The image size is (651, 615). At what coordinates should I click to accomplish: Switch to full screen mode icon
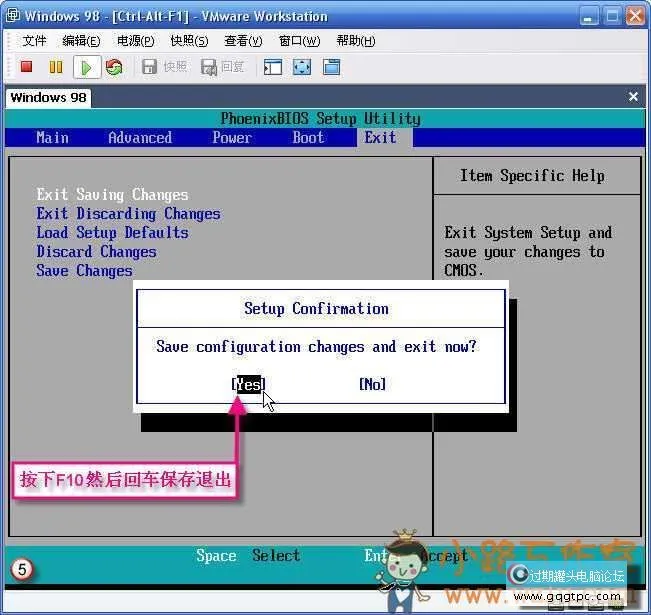tap(302, 67)
